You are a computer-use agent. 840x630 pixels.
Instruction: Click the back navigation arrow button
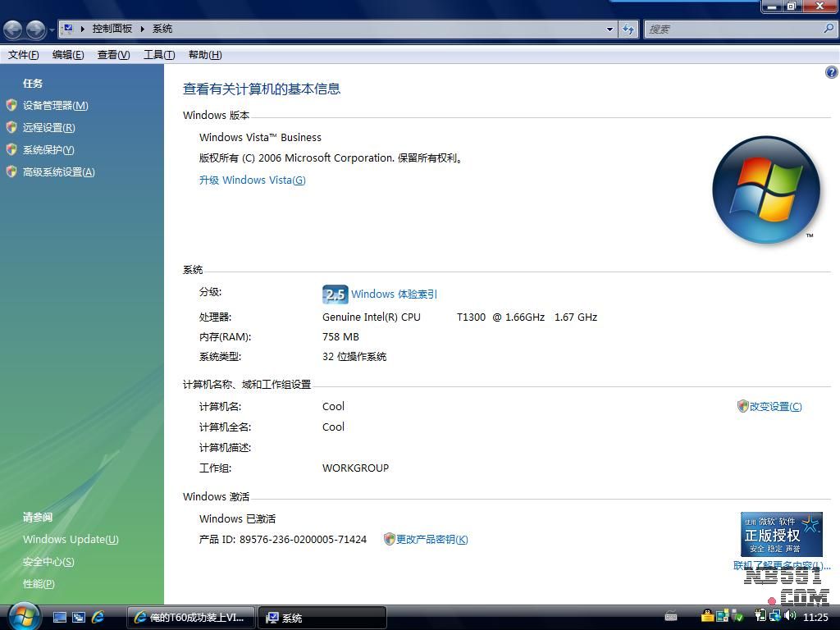(13, 30)
